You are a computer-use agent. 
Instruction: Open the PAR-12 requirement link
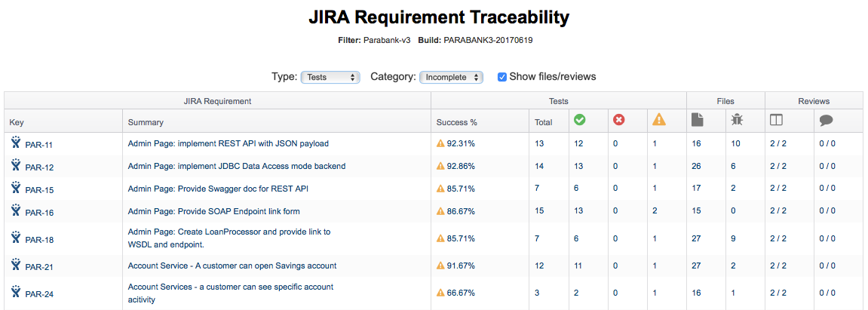pos(39,167)
